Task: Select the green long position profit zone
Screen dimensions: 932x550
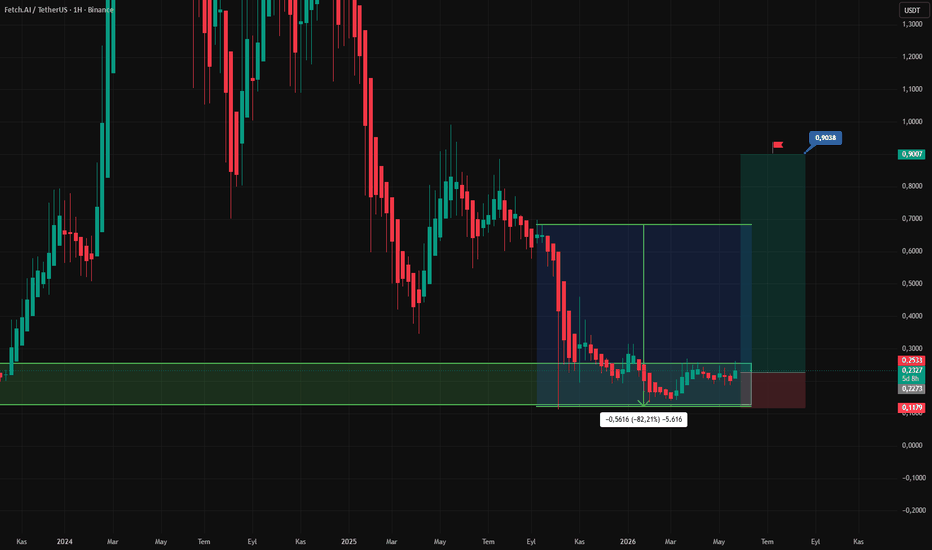Action: click(773, 263)
